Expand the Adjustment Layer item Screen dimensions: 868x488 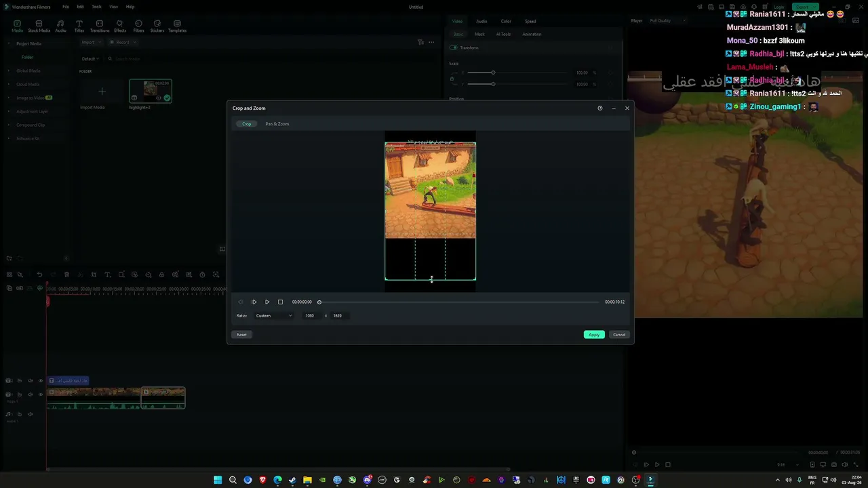click(10, 111)
